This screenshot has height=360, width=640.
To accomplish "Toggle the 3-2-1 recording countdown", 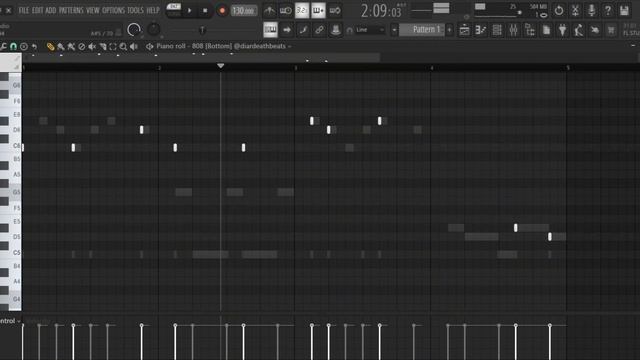I will (x=302, y=10).
